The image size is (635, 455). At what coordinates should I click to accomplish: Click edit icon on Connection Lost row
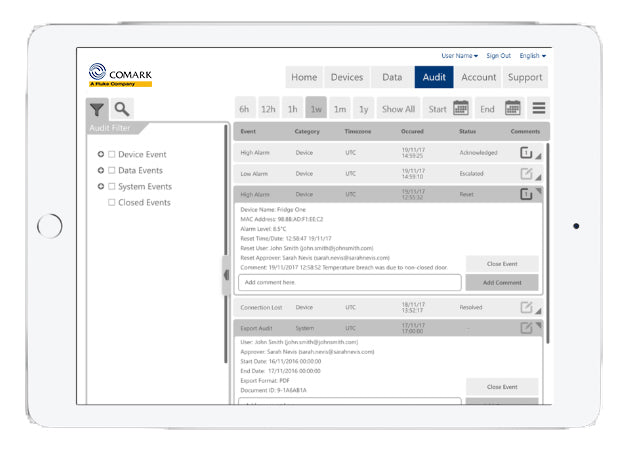526,307
